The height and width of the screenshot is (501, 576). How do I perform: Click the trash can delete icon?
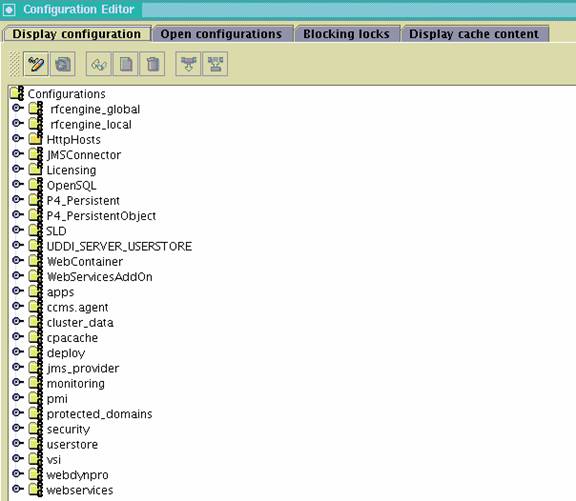tap(152, 64)
